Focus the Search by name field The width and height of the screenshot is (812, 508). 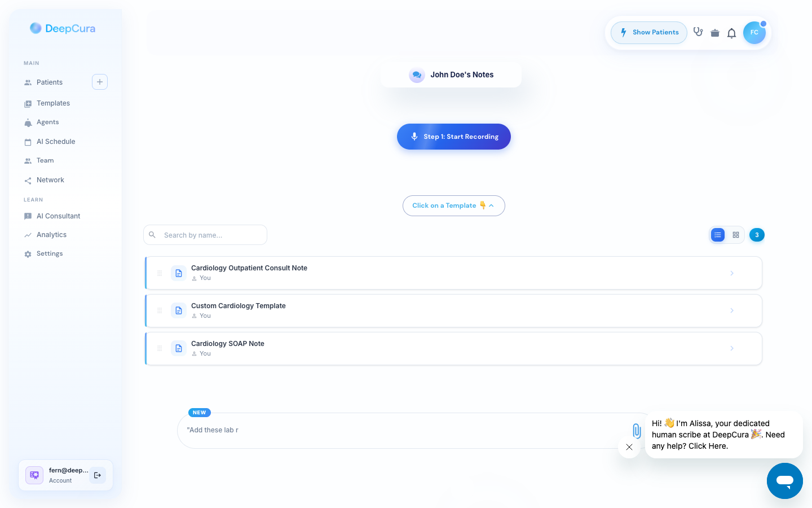click(x=205, y=235)
